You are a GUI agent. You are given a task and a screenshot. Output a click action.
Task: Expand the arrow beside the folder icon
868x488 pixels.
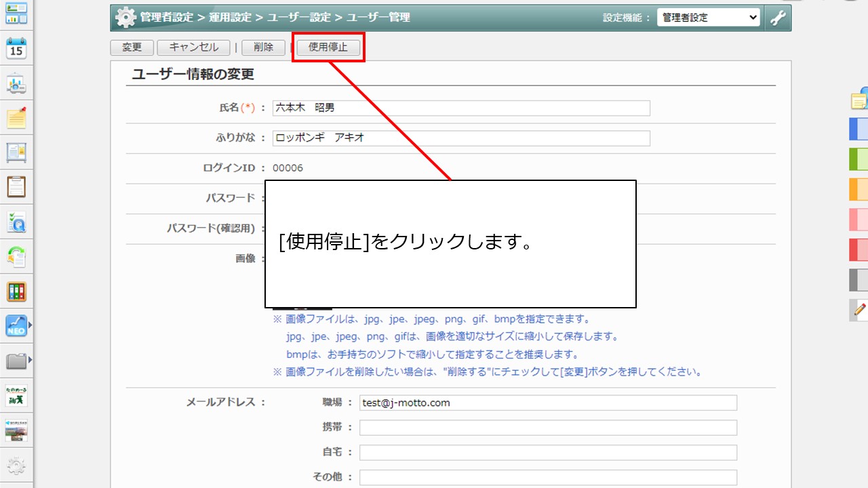pyautogui.click(x=30, y=360)
